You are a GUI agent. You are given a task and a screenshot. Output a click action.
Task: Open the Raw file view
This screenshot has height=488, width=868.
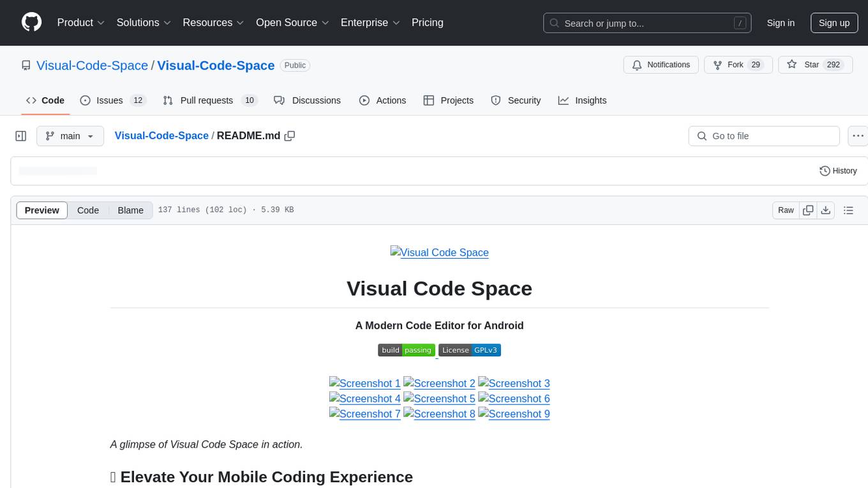pos(786,210)
